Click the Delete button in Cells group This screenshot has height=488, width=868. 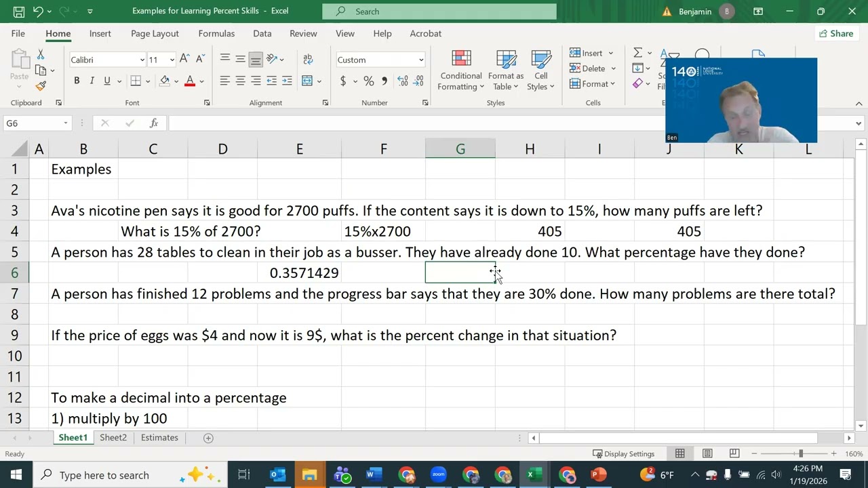593,68
